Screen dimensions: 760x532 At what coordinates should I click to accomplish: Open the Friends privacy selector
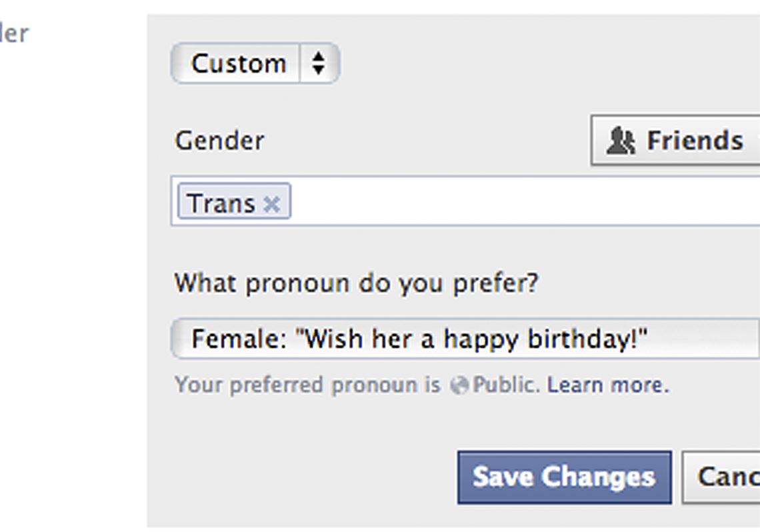(x=675, y=141)
